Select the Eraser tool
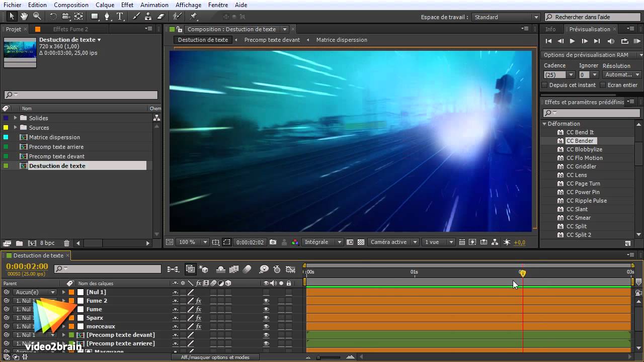The height and width of the screenshot is (362, 644). pyautogui.click(x=161, y=17)
